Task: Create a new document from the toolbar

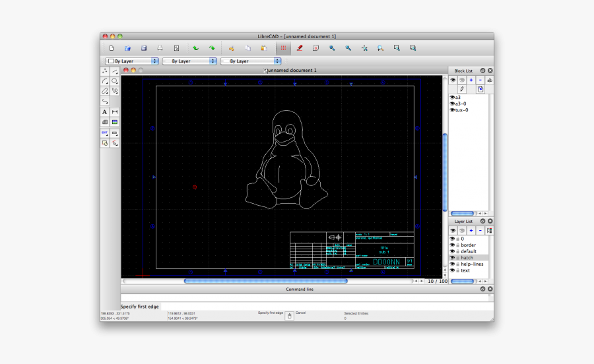Action: (112, 48)
